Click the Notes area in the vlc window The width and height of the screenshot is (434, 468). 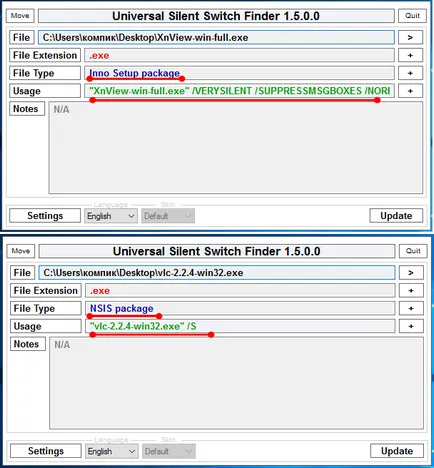[x=236, y=383]
